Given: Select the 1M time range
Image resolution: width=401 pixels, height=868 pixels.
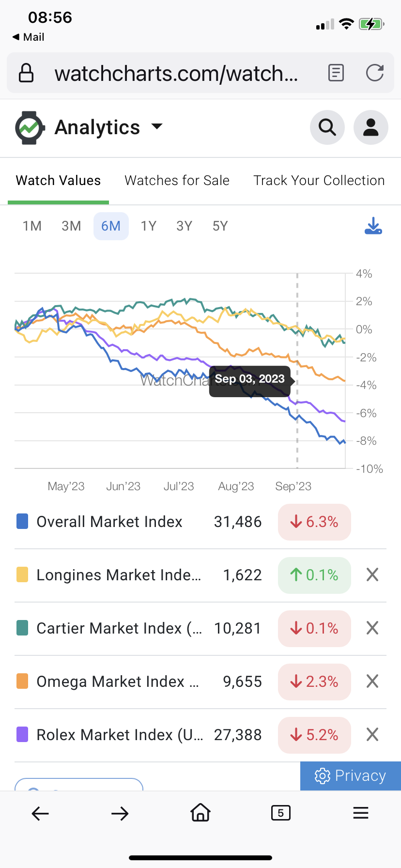Looking at the screenshot, I should pyautogui.click(x=32, y=226).
